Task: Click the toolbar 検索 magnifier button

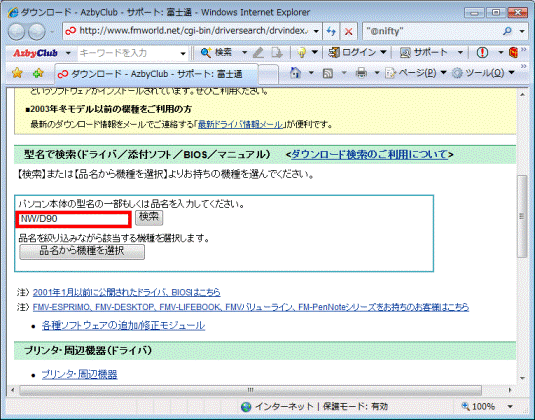Action: pyautogui.click(x=216, y=53)
